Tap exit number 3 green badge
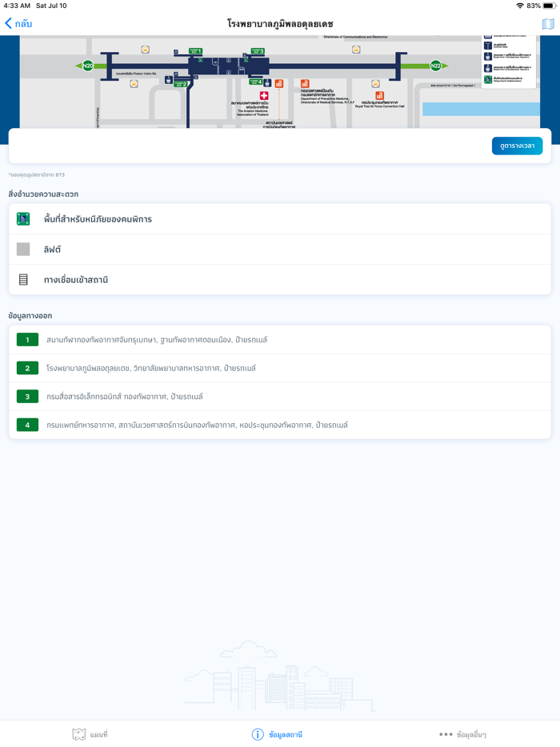 (x=27, y=397)
